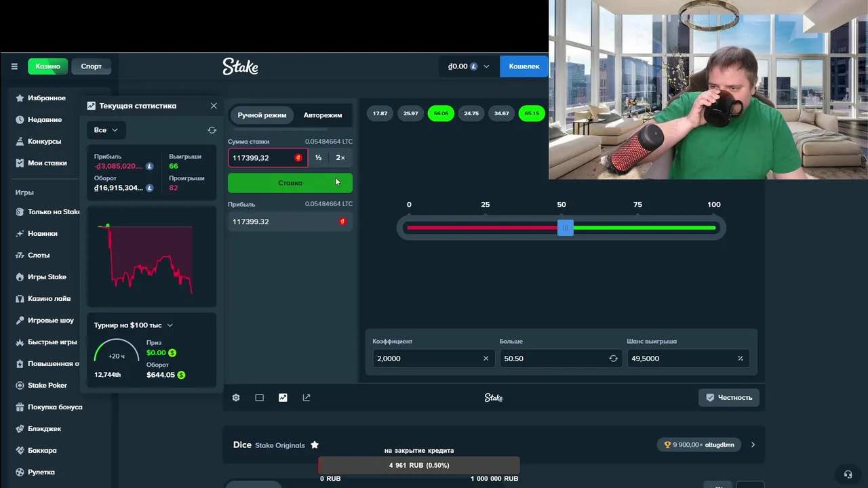
Task: Expand the high-roller winner chevron
Action: click(753, 445)
